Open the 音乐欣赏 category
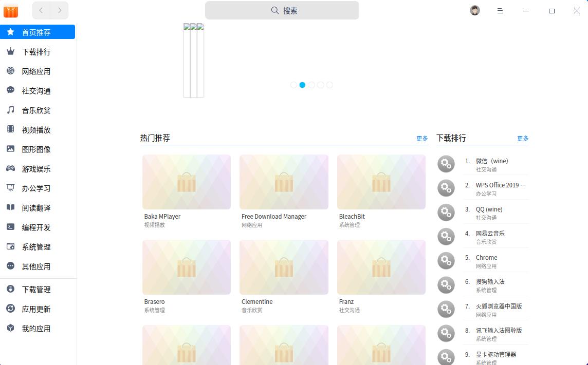The width and height of the screenshot is (588, 365). click(x=38, y=110)
